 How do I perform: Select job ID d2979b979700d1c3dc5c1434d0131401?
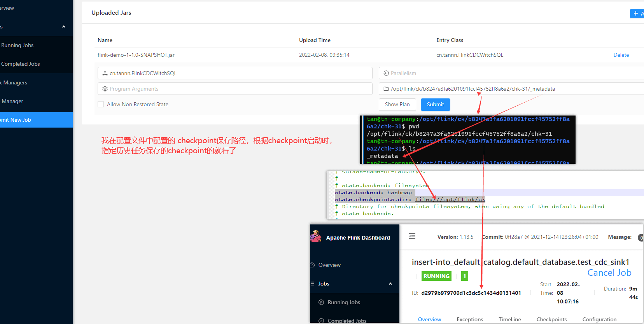[471, 293]
